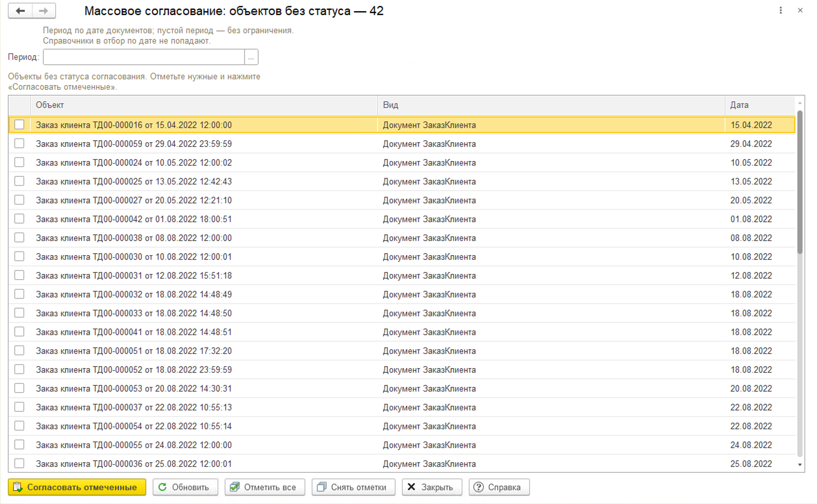Tick checkbox for order ТД00-000024
This screenshot has width=817, height=504.
click(x=19, y=162)
